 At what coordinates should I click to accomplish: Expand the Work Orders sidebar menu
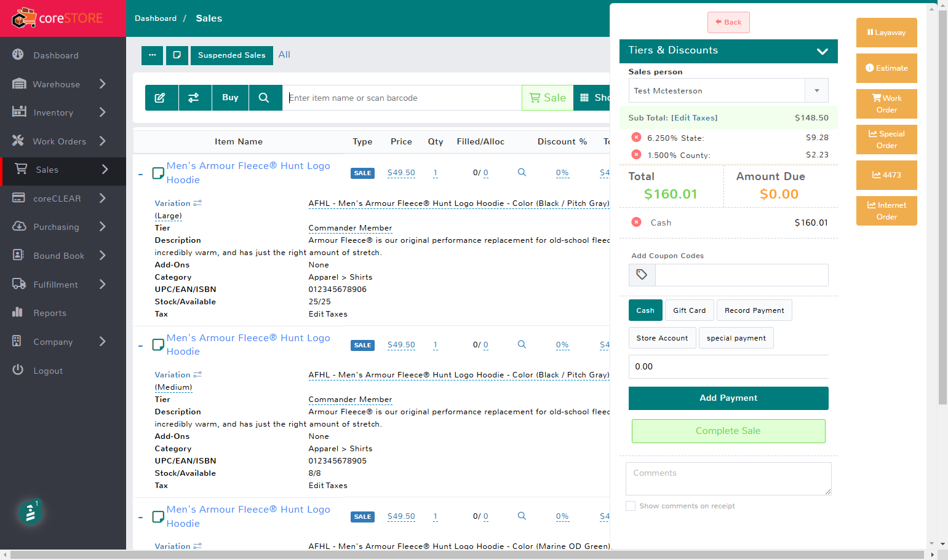(63, 141)
